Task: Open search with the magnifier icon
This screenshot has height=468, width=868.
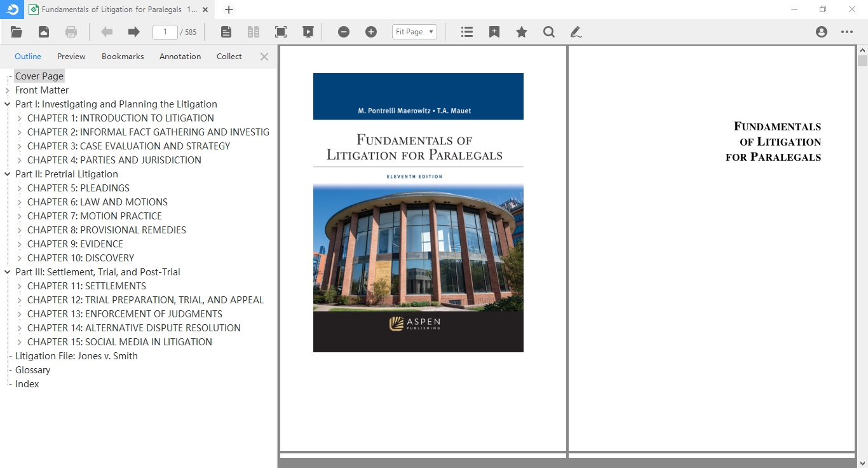Action: (x=549, y=32)
